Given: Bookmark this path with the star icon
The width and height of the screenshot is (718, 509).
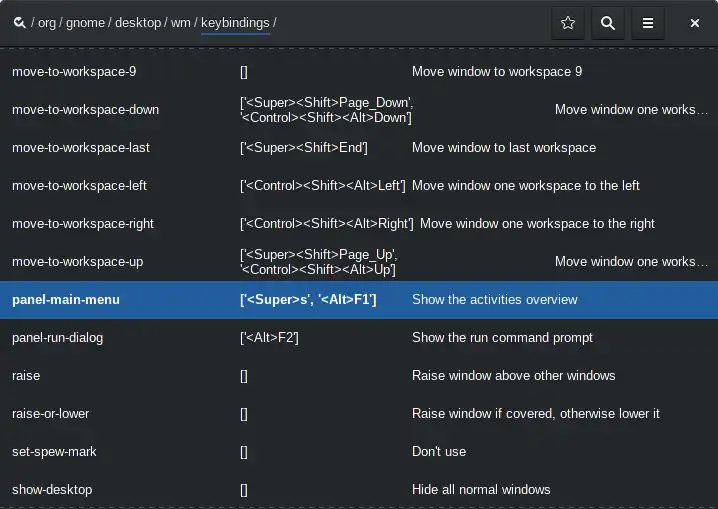Looking at the screenshot, I should pyautogui.click(x=568, y=23).
